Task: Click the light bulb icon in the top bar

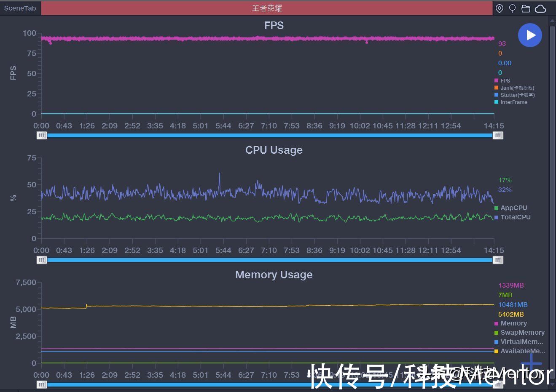Action: 513,8
